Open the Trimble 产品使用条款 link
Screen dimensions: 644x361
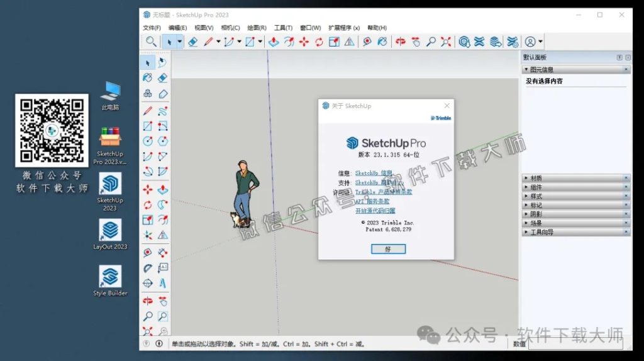[383, 192]
